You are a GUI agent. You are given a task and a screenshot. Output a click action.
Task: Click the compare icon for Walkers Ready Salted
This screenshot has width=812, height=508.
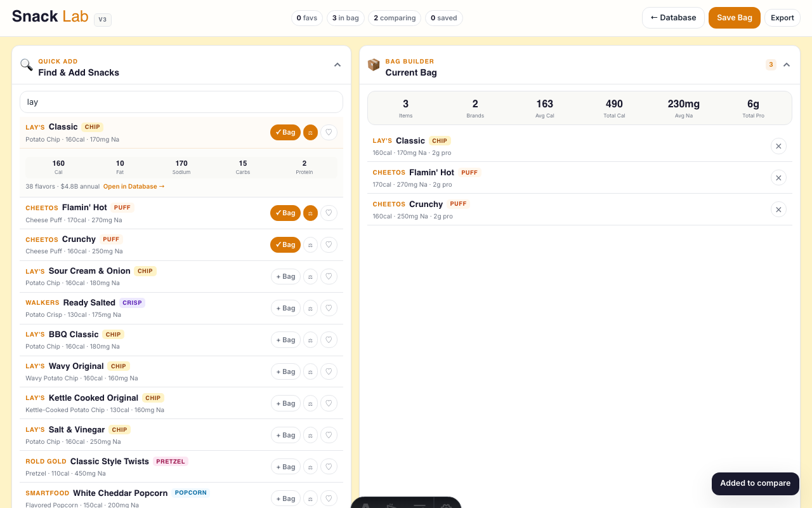coord(310,308)
